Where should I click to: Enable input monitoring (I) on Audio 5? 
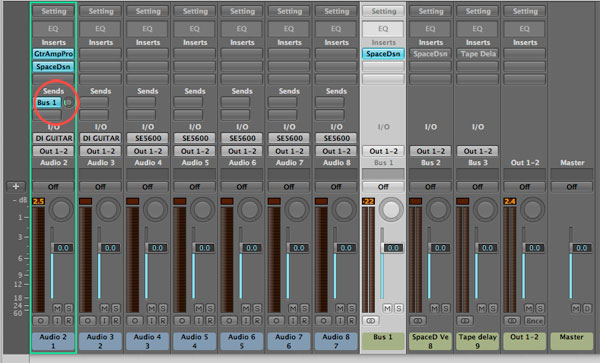pos(198,321)
